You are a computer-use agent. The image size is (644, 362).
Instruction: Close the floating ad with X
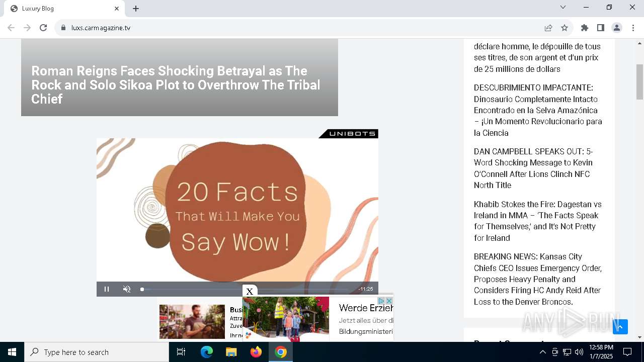tap(250, 292)
